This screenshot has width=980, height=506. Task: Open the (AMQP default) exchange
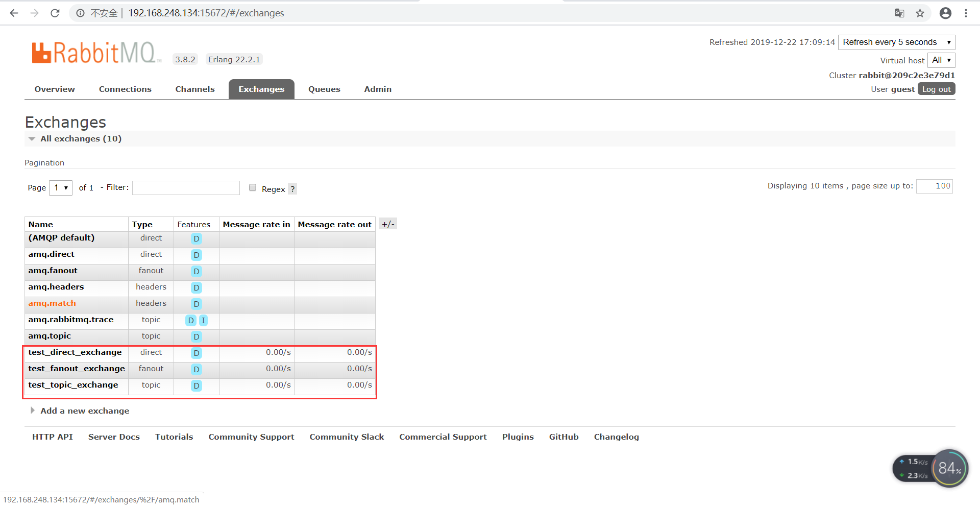point(61,238)
